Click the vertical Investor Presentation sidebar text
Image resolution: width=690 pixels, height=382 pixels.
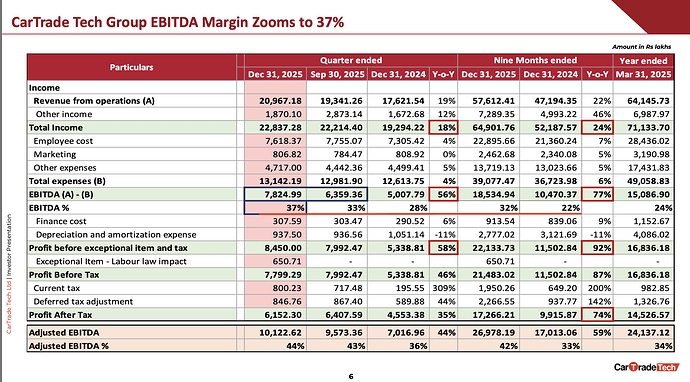pyautogui.click(x=9, y=273)
